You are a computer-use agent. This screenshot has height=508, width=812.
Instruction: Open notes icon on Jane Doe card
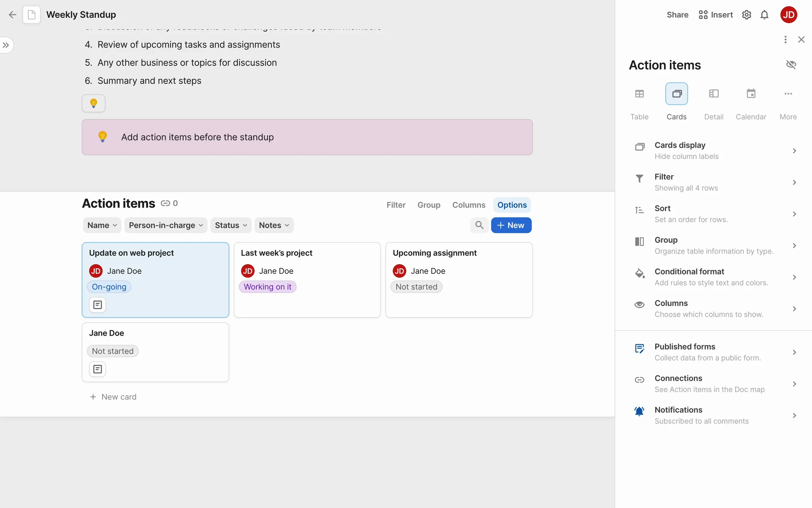click(97, 369)
